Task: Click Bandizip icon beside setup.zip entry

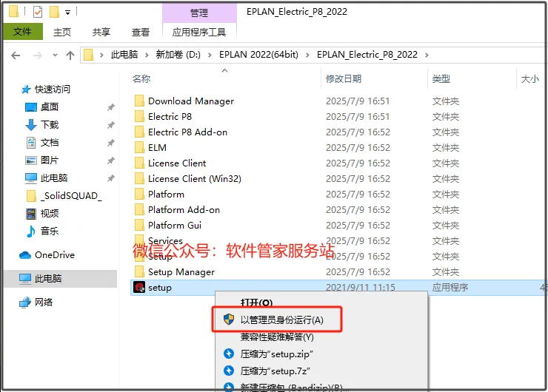Action: [x=229, y=354]
